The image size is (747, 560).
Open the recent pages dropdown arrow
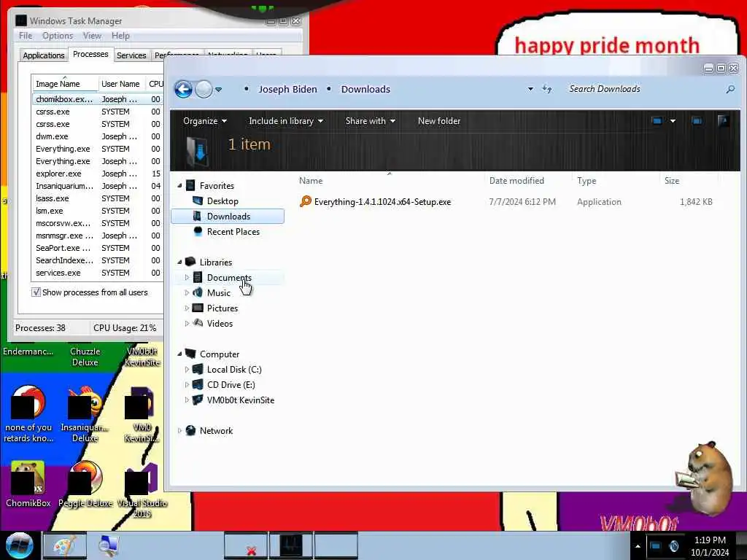tap(219, 90)
